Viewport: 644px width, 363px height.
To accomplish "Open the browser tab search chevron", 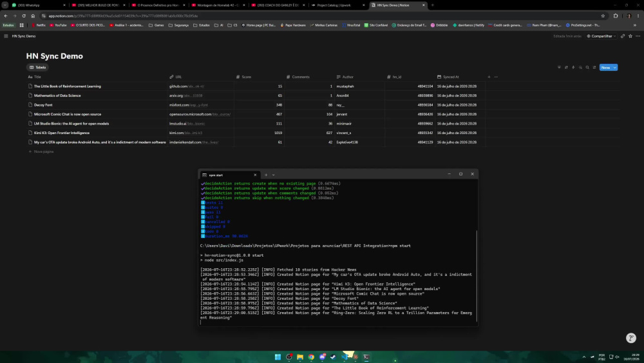I will pyautogui.click(x=5, y=5).
